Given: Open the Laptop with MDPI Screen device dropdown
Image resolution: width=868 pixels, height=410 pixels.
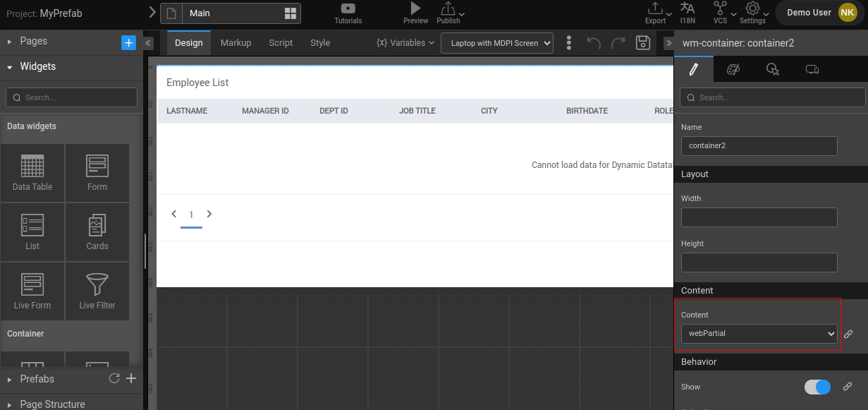Looking at the screenshot, I should pos(496,43).
